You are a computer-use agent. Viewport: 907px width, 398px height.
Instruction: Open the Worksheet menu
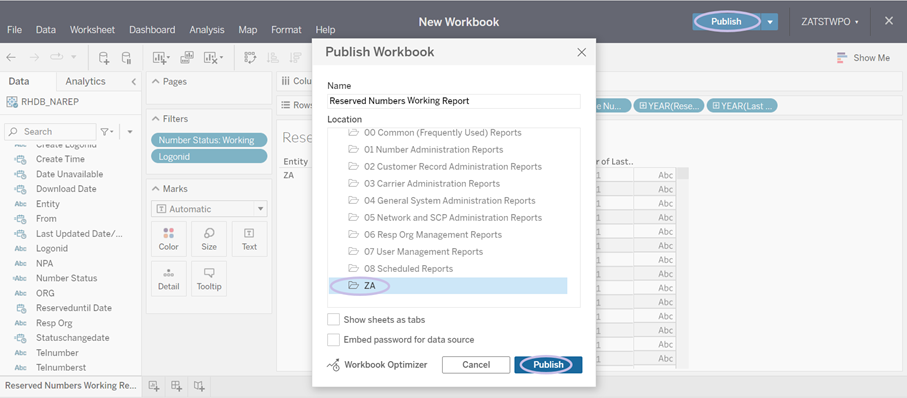pyautogui.click(x=93, y=30)
